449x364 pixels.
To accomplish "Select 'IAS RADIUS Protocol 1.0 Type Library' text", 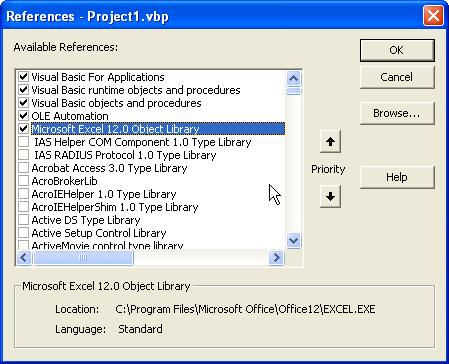I will (x=125, y=155).
